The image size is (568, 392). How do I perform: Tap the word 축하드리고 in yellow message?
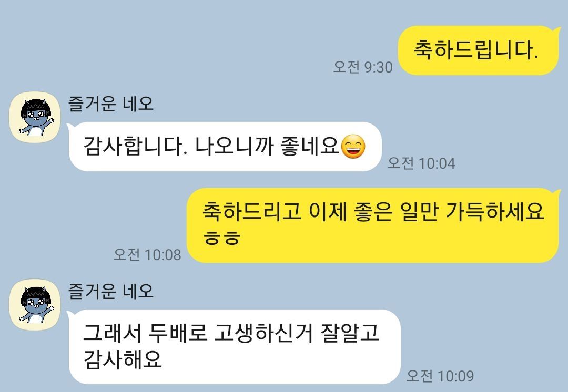[x=251, y=211]
